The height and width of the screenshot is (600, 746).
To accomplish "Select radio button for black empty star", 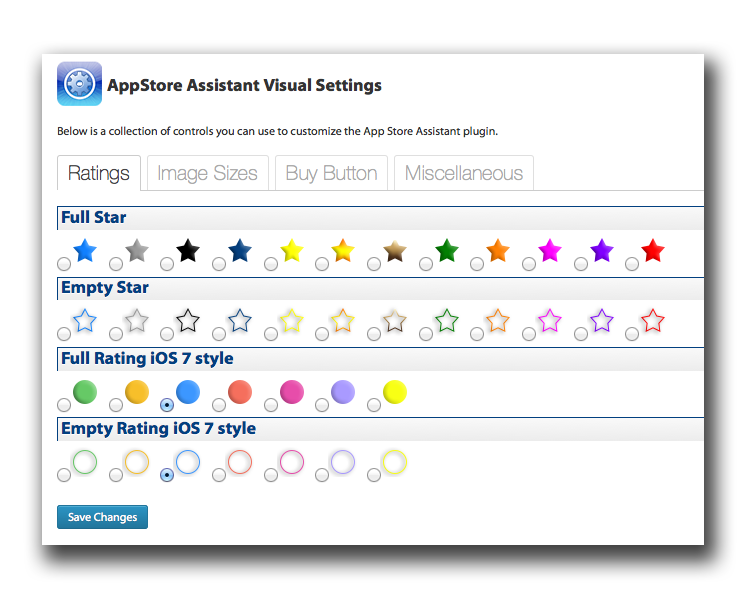I will coord(167,334).
